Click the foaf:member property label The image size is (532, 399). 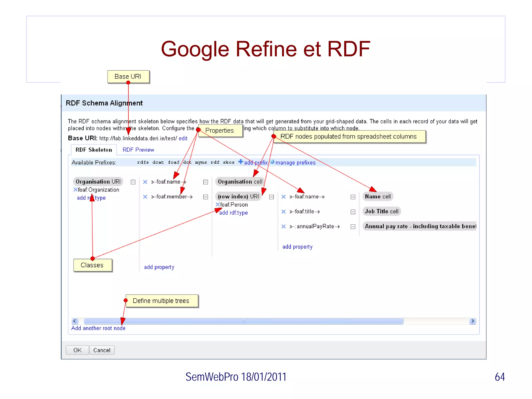point(172,197)
